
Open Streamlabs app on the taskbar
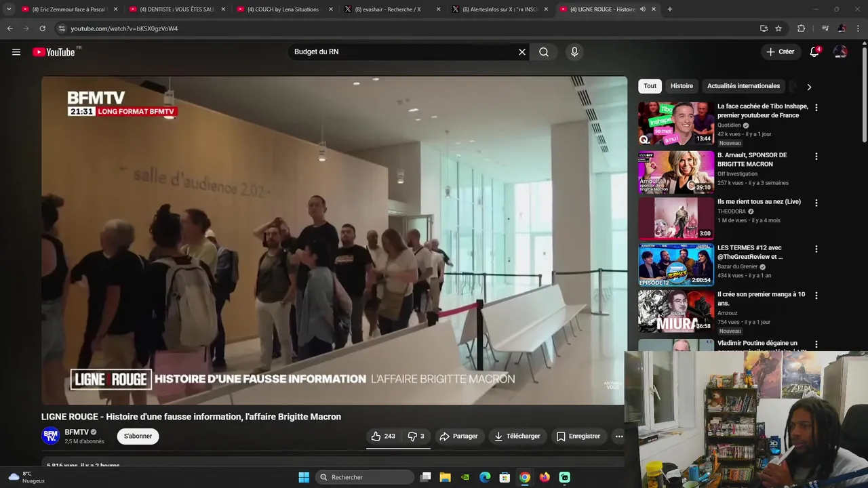click(x=564, y=477)
